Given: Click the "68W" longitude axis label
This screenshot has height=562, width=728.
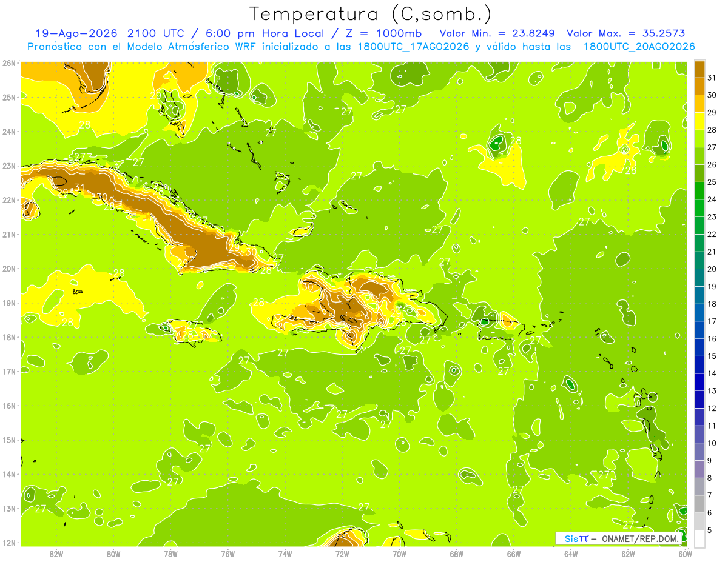Looking at the screenshot, I should tap(456, 553).
